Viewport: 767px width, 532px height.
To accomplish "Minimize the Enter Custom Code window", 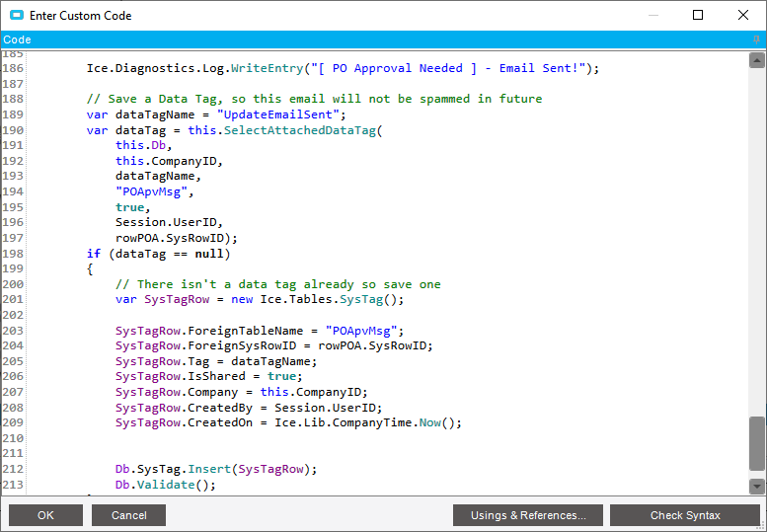I will click(x=653, y=15).
